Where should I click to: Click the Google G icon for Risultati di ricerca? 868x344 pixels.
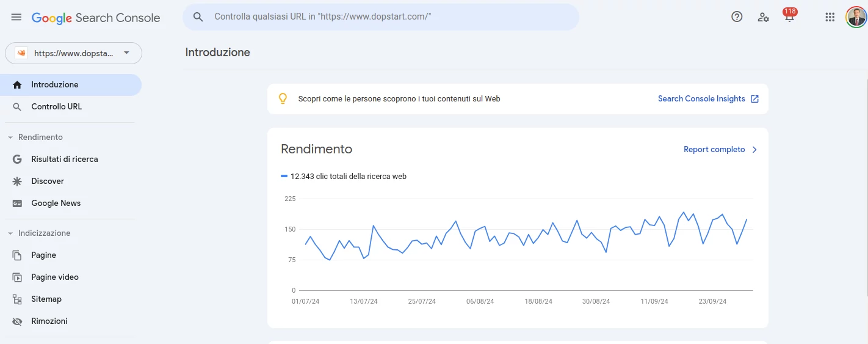[17, 159]
